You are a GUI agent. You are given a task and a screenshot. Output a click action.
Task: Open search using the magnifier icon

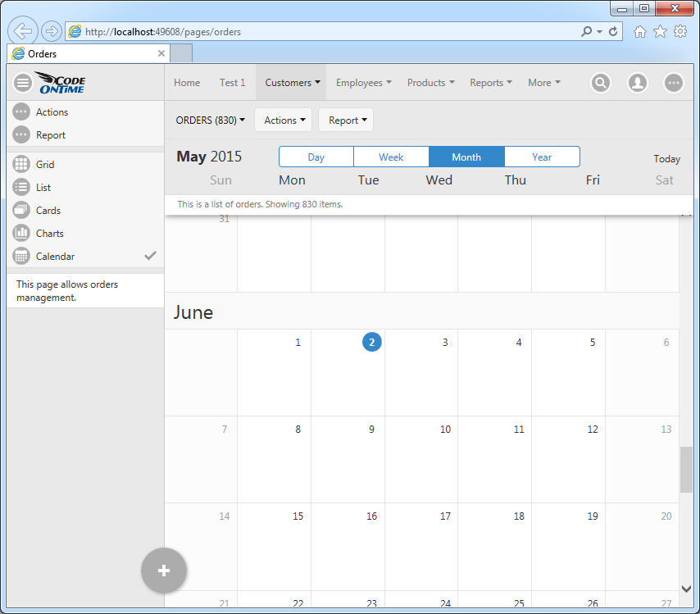pos(601,83)
